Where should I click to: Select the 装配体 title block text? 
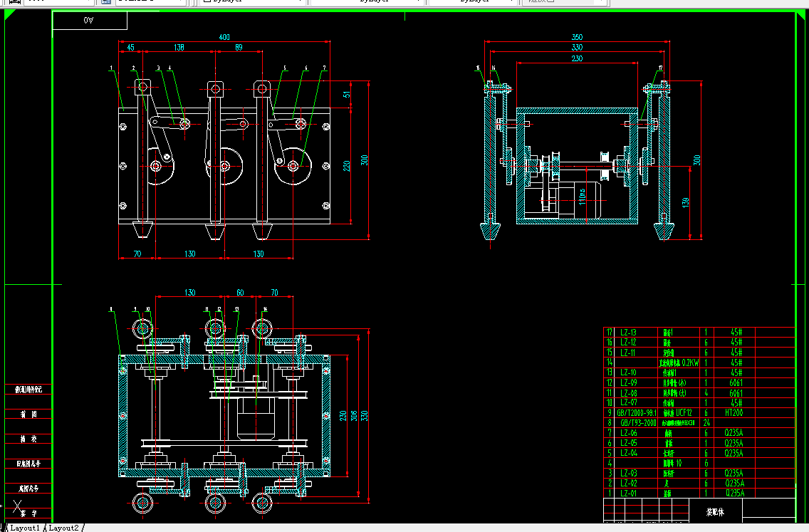pos(715,512)
